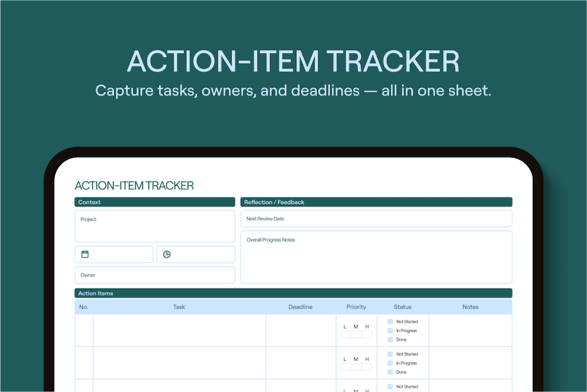Click the first row Deadline cell
This screenshot has height=392, width=587.
pyautogui.click(x=300, y=331)
